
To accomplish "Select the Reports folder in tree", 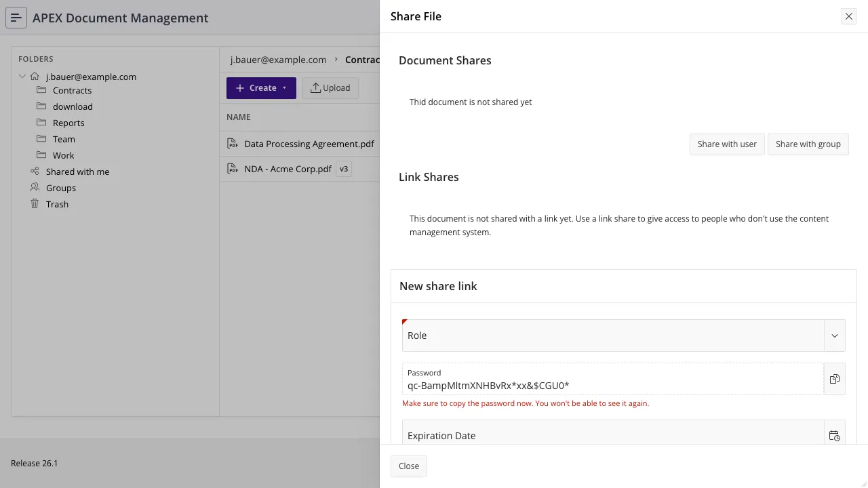I will click(68, 123).
